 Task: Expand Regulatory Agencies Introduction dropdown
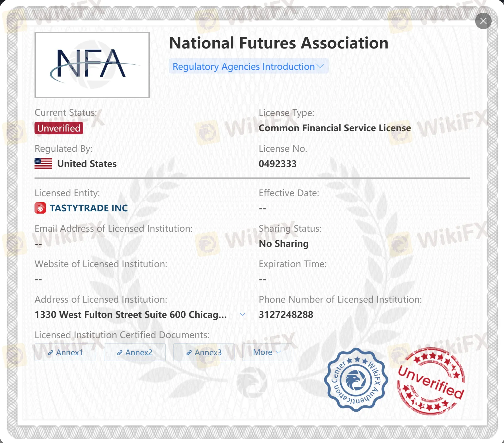[249, 66]
